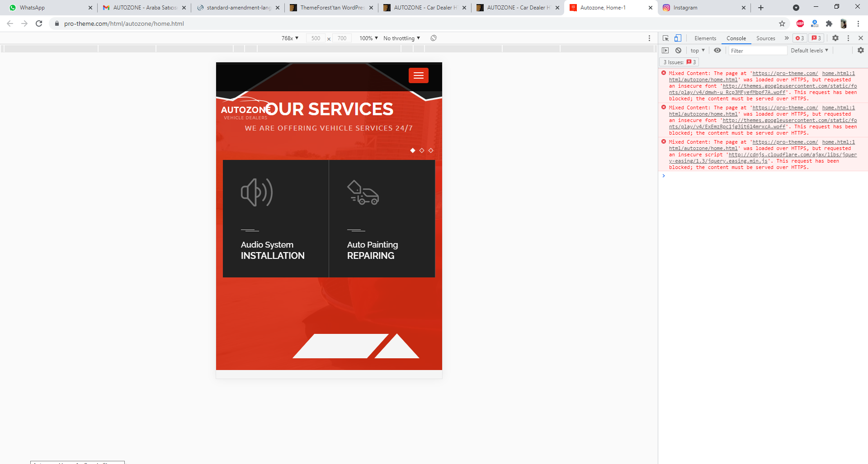Open the tab search dropdown arrow
This screenshot has height=464, width=868.
point(796,8)
